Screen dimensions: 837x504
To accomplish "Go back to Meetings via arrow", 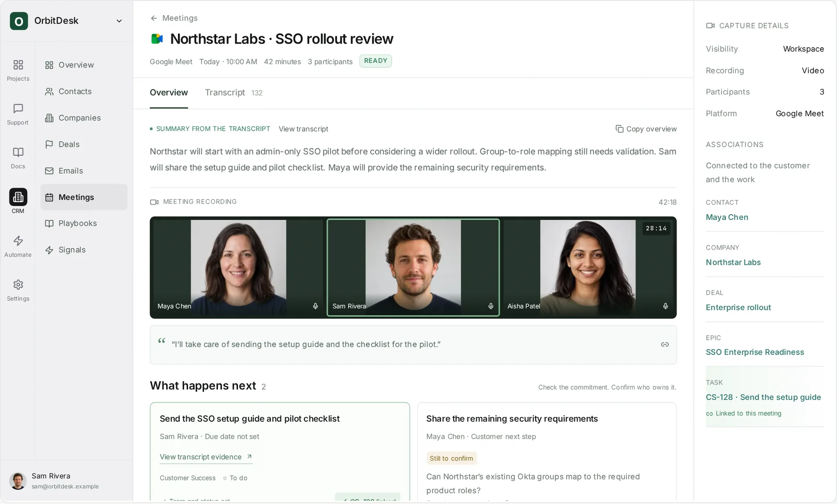I will [153, 18].
